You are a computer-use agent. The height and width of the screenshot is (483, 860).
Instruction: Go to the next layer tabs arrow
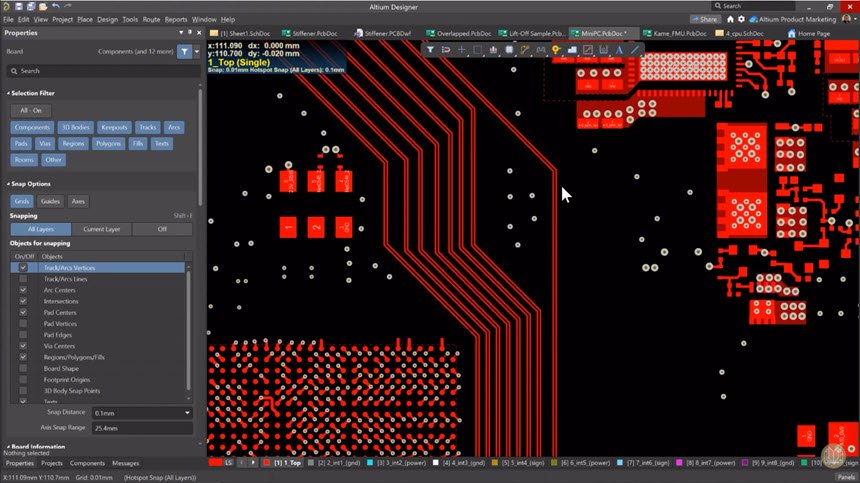pos(253,463)
